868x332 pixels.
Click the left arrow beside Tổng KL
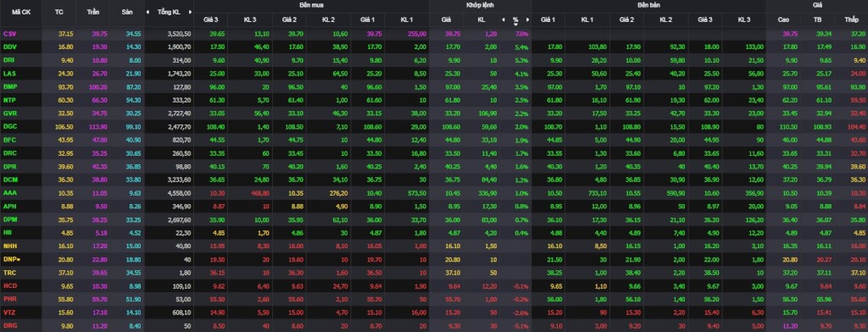point(147,12)
